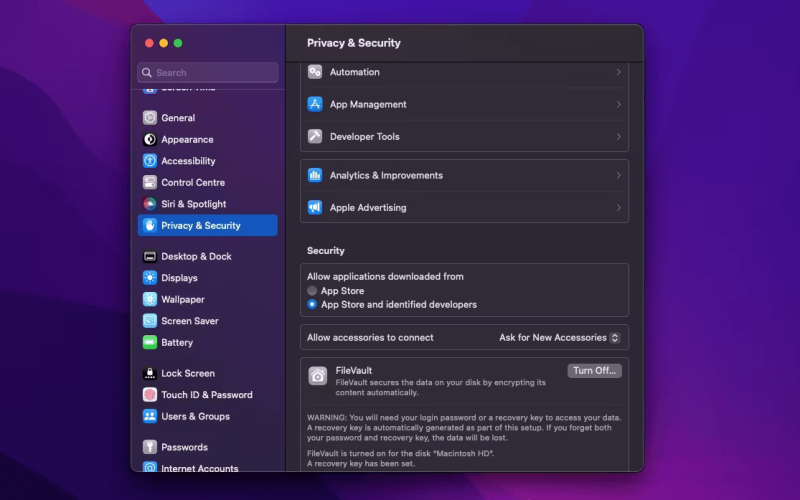Click the Screen Saver icon
The image size is (800, 500).
coord(149,320)
